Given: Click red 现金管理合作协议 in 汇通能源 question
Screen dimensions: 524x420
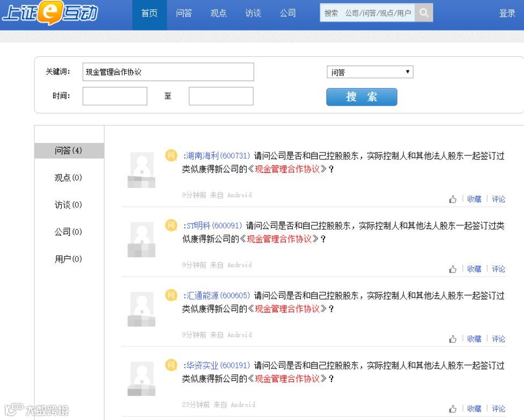Looking at the screenshot, I should 288,309.
